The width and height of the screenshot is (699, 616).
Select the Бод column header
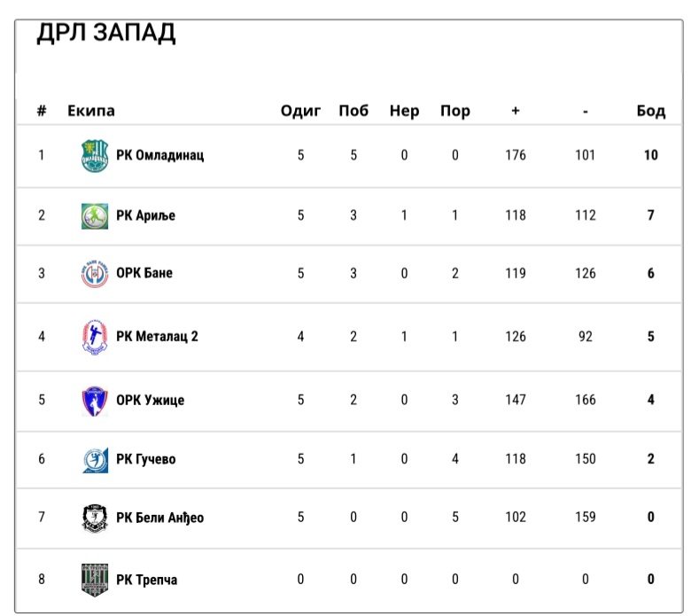click(x=651, y=111)
